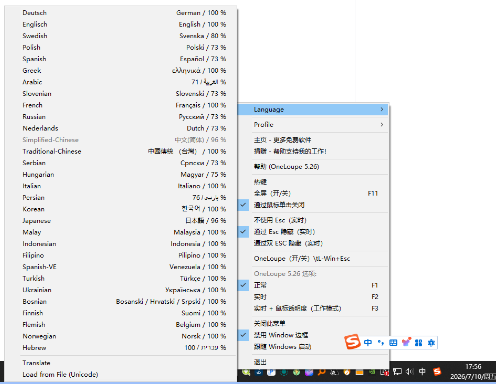Select Indonesian language entry
The width and height of the screenshot is (496, 385).
coord(120,244)
